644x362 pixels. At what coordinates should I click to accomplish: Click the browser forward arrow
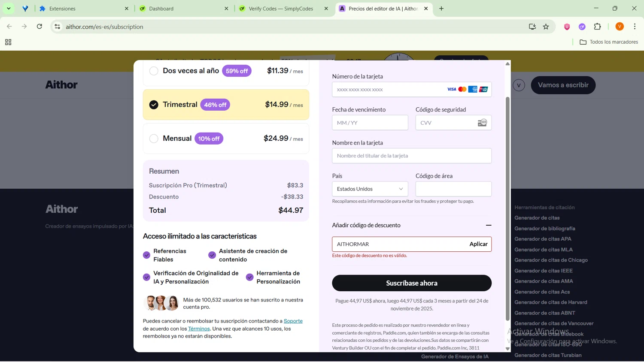pos(24,27)
